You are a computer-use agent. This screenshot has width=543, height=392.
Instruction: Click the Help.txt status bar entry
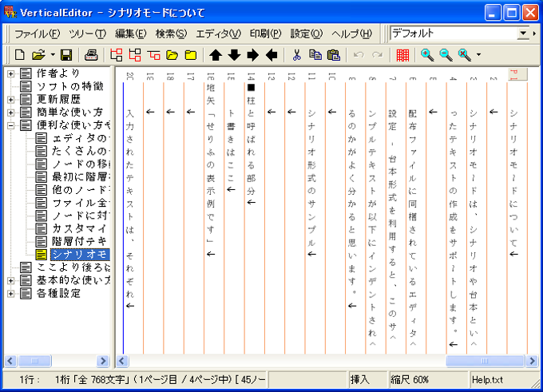coord(487,380)
